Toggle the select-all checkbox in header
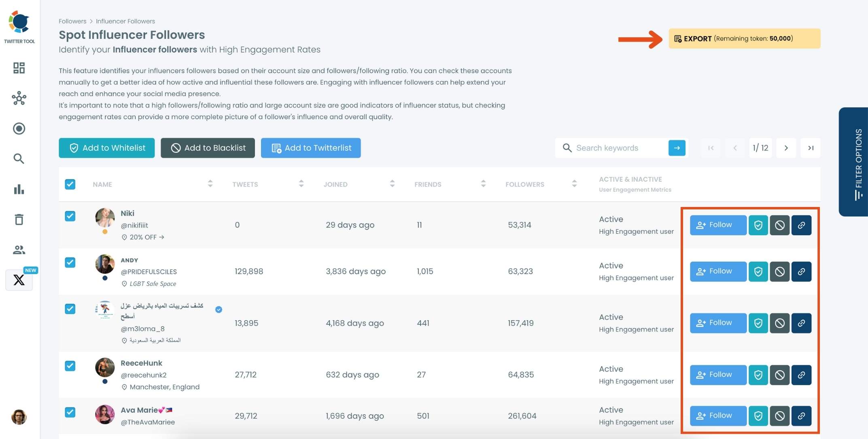The image size is (868, 439). [x=70, y=184]
